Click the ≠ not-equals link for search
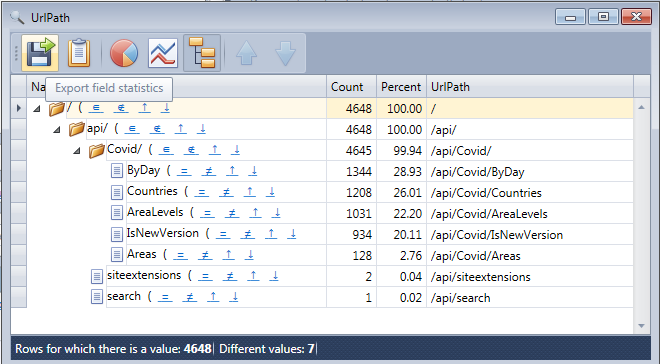This screenshot has height=364, width=660. [x=190, y=297]
